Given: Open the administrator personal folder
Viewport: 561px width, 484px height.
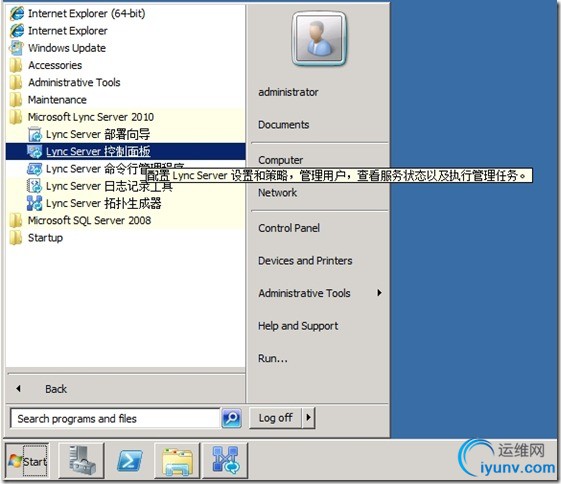Looking at the screenshot, I should tap(288, 92).
